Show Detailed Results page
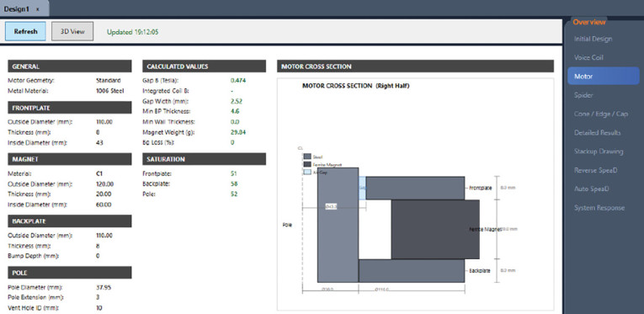The image size is (644, 314). point(597,132)
